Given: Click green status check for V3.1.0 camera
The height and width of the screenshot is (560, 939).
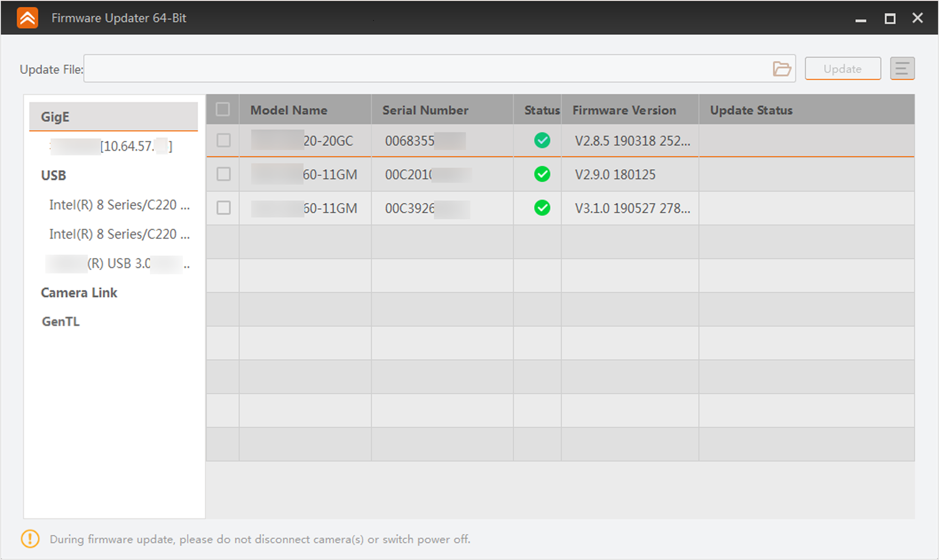Looking at the screenshot, I should tap(542, 208).
